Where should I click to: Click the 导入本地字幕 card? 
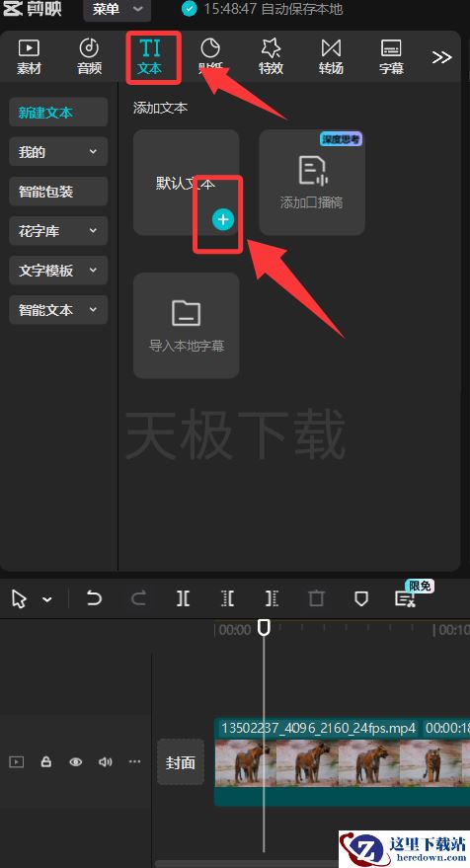point(186,326)
